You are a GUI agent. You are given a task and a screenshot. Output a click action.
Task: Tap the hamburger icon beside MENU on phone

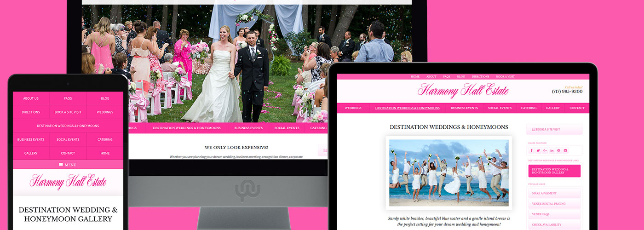click(61, 165)
